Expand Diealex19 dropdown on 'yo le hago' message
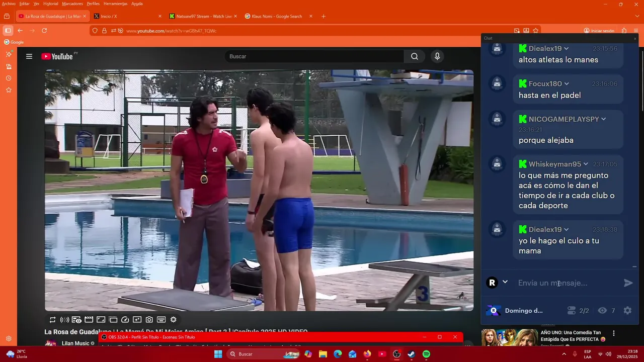 tap(566, 230)
